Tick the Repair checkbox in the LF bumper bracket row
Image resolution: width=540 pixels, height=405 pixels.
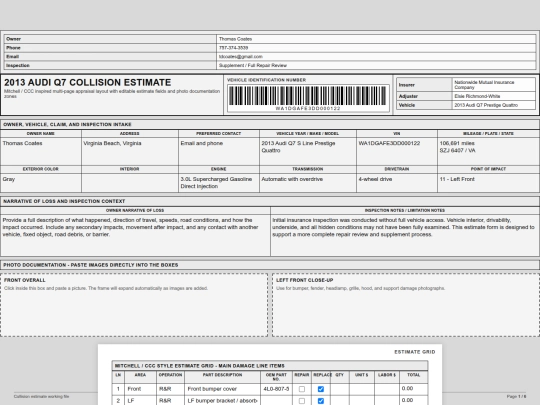[x=302, y=401]
